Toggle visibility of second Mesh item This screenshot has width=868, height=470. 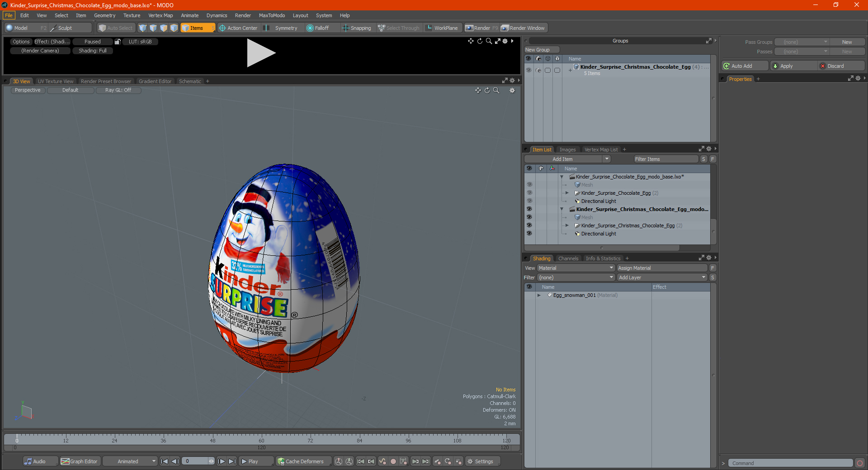(529, 217)
